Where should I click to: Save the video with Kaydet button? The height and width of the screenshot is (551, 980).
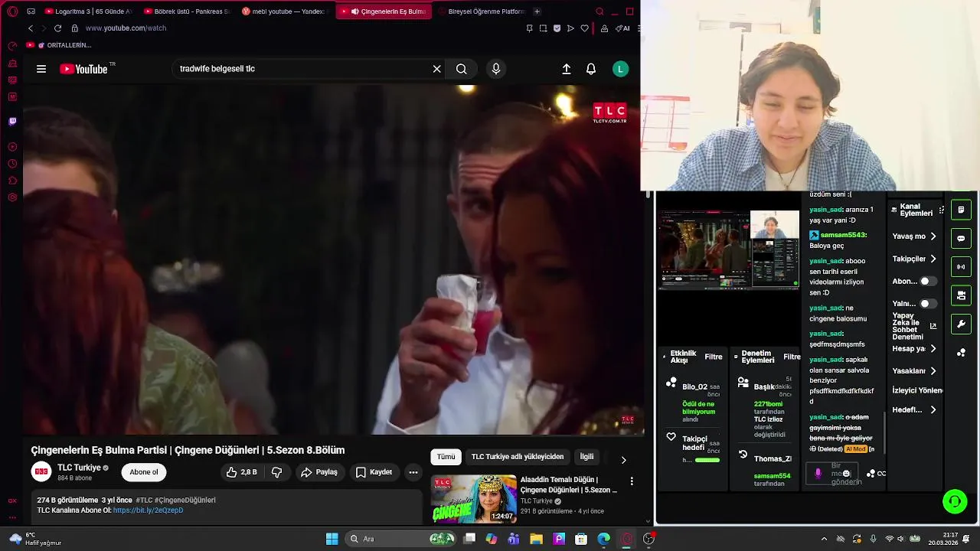coord(374,472)
